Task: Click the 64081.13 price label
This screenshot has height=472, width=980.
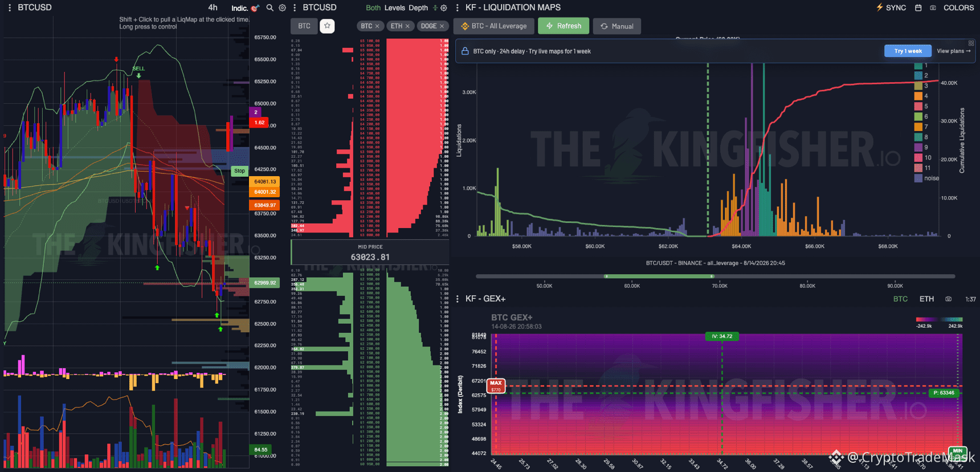Action: (x=265, y=182)
